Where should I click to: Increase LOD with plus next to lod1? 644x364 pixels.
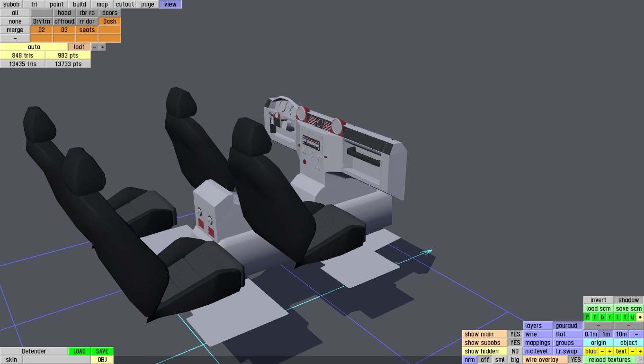pos(102,47)
